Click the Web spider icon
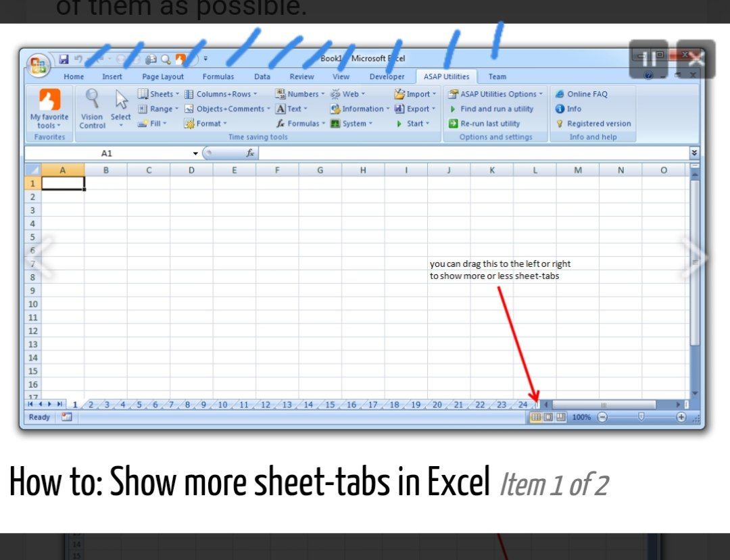The image size is (730, 560). (x=335, y=94)
